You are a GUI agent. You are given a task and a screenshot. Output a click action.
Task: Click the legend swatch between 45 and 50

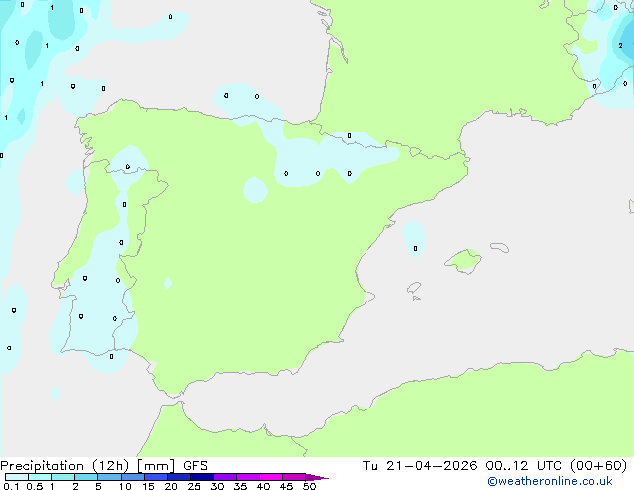[294, 477]
